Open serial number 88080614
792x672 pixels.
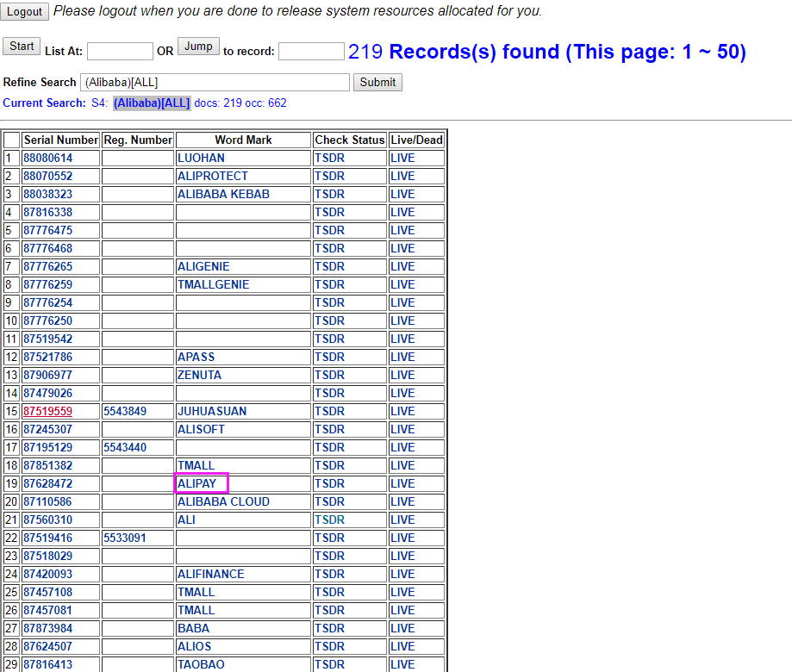point(48,158)
